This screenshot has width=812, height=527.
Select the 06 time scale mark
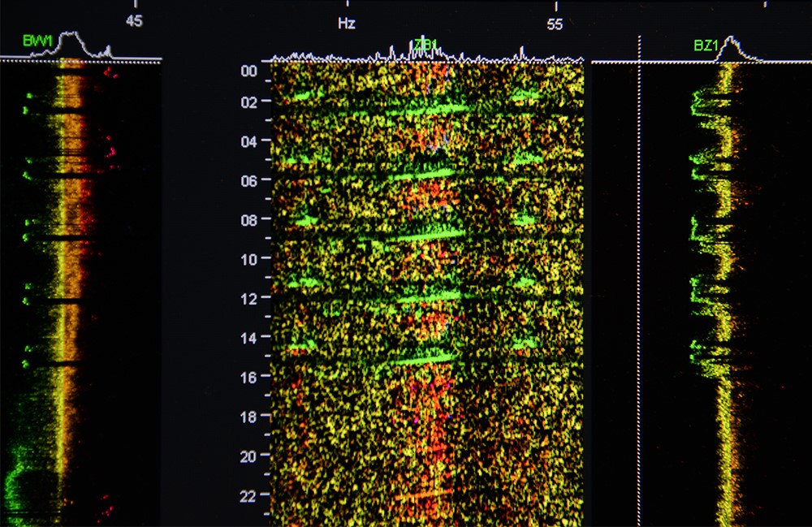click(x=249, y=181)
